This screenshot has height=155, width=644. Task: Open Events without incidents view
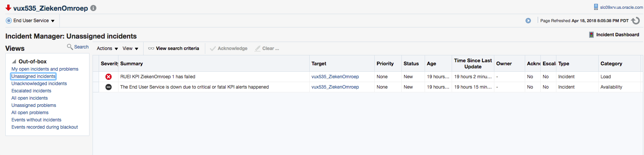pyautogui.click(x=36, y=120)
